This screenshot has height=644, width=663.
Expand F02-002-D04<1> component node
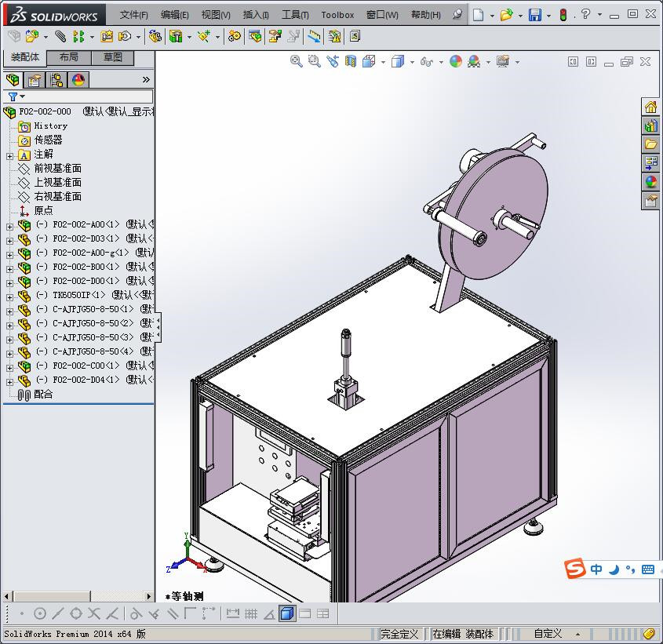[x=9, y=382]
